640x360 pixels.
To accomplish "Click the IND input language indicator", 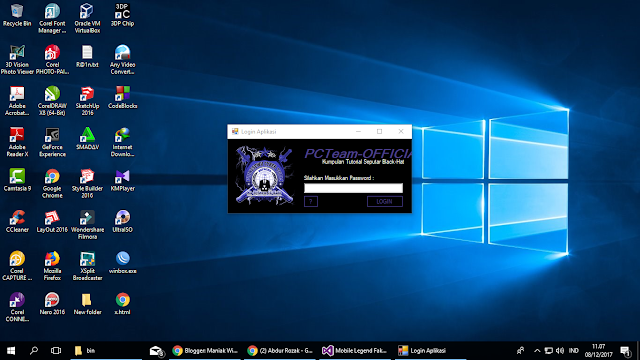I will point(574,351).
